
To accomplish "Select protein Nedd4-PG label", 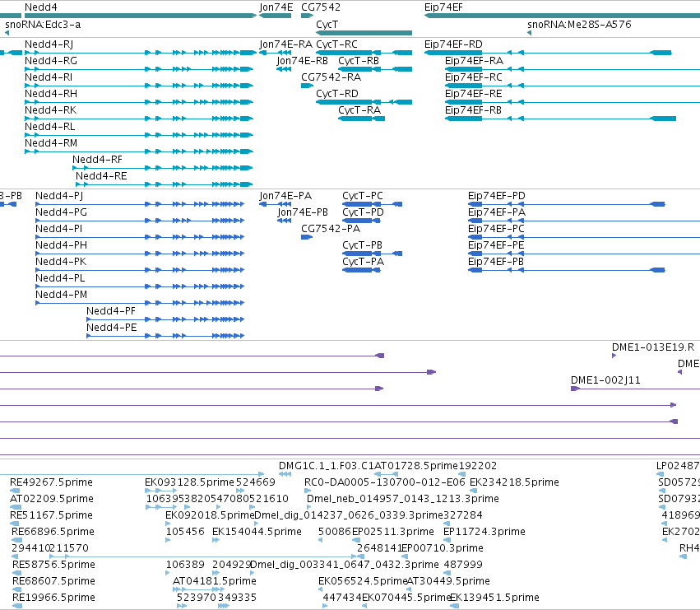I will (x=61, y=212).
